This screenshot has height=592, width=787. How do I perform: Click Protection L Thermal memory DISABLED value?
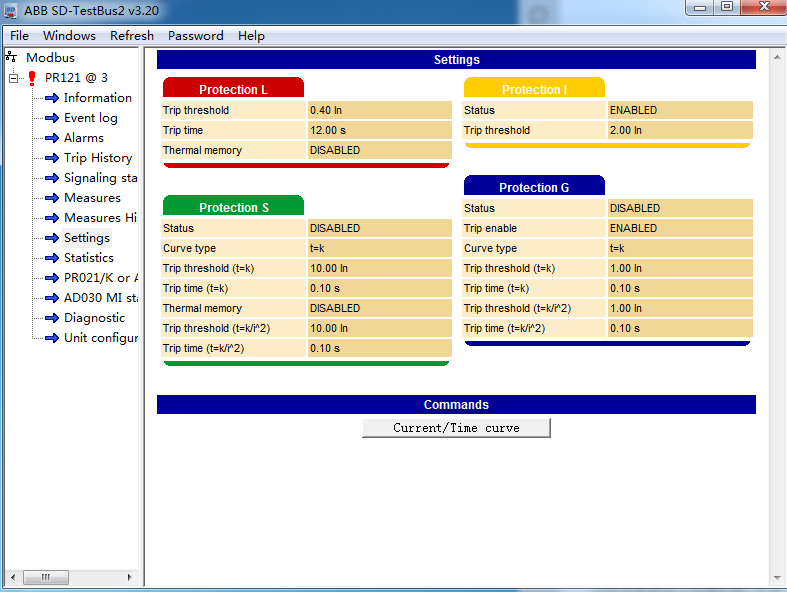click(379, 150)
